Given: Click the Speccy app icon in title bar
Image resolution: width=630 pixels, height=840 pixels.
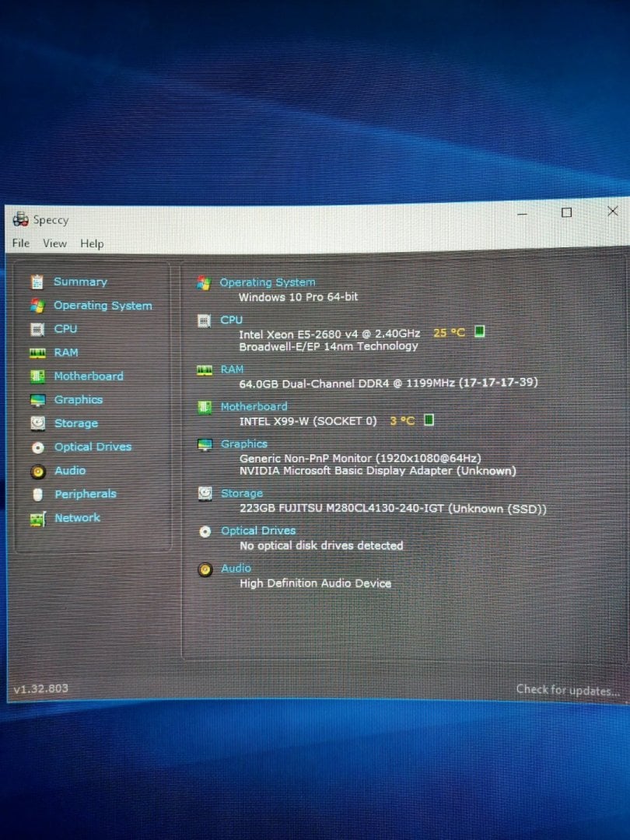Looking at the screenshot, I should (x=20, y=219).
